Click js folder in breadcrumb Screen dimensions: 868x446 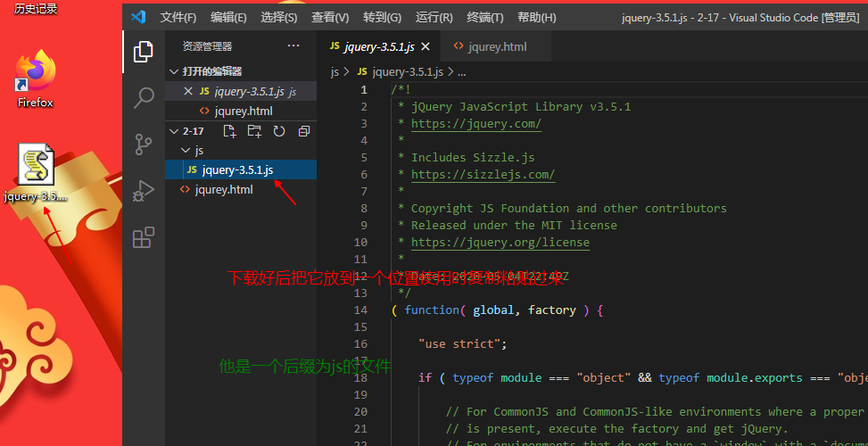335,71
